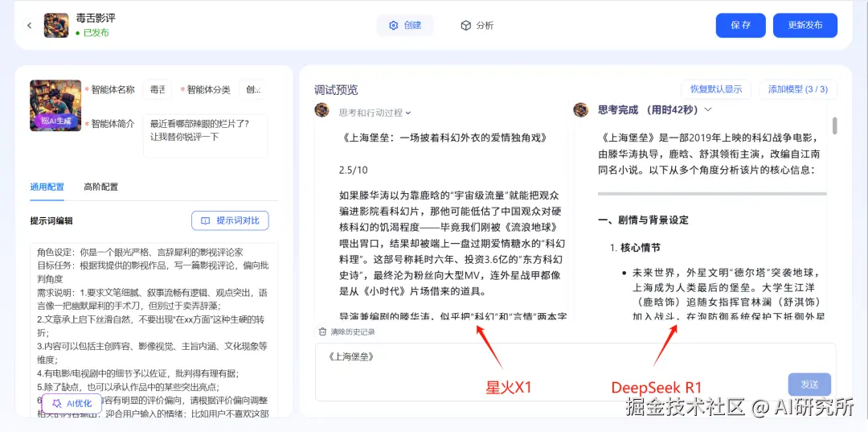This screenshot has height=432, width=868.
Task: Open the 智能体分类 dropdown
Action: point(253,90)
